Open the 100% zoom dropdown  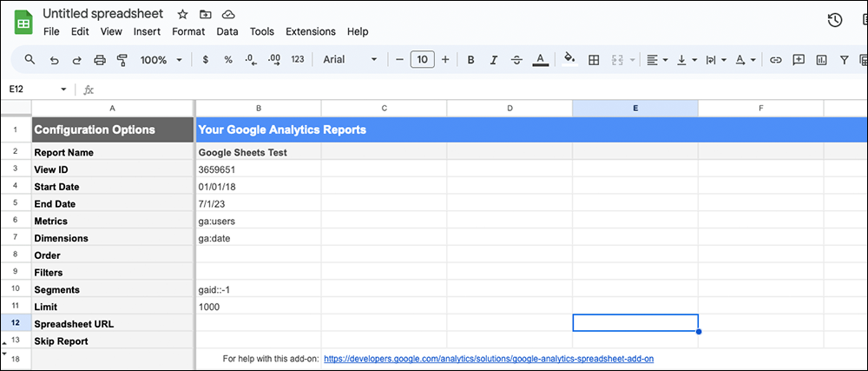(161, 60)
